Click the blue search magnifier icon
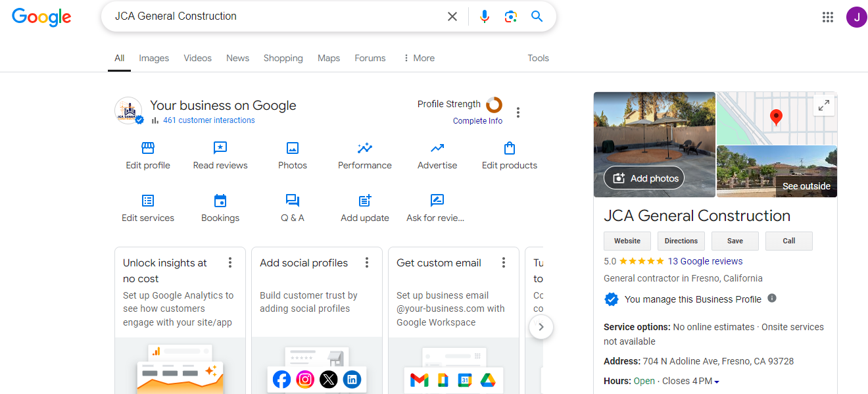Screen dimensions: 868x394 pyautogui.click(x=537, y=16)
